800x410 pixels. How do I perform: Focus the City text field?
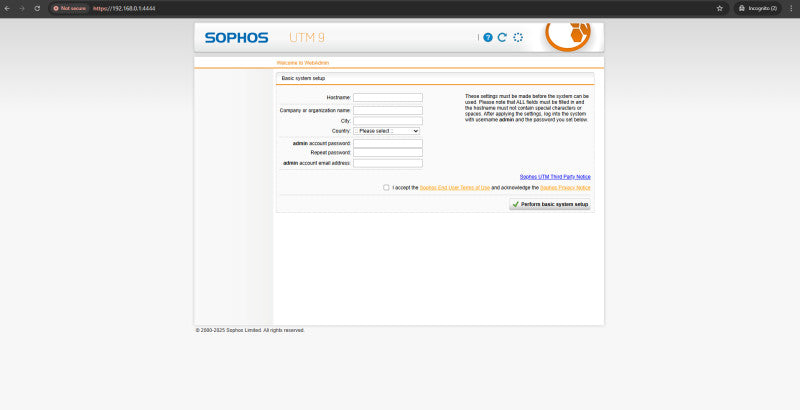(x=388, y=121)
